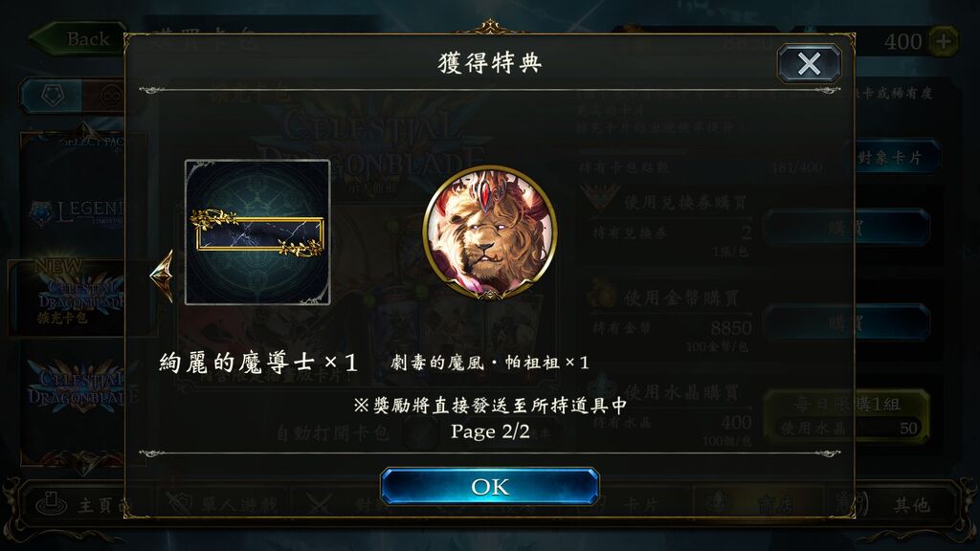
Task: Add crystals with the plus icon
Action: (x=944, y=41)
